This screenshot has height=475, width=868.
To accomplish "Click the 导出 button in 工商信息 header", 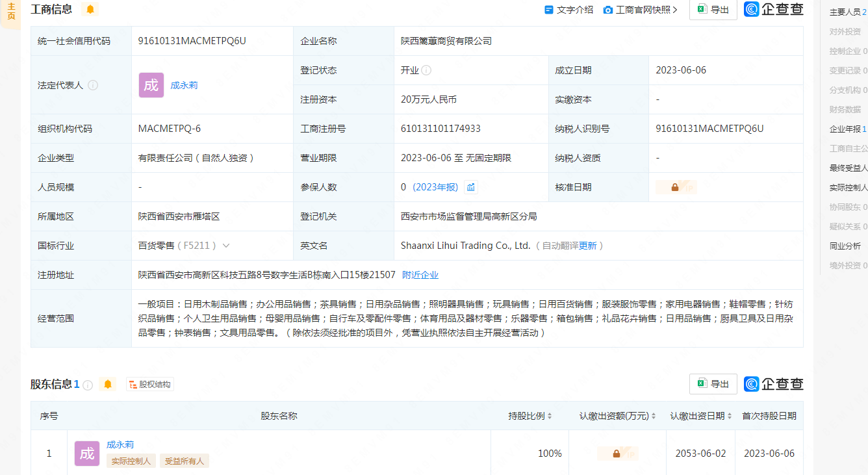I will point(713,10).
